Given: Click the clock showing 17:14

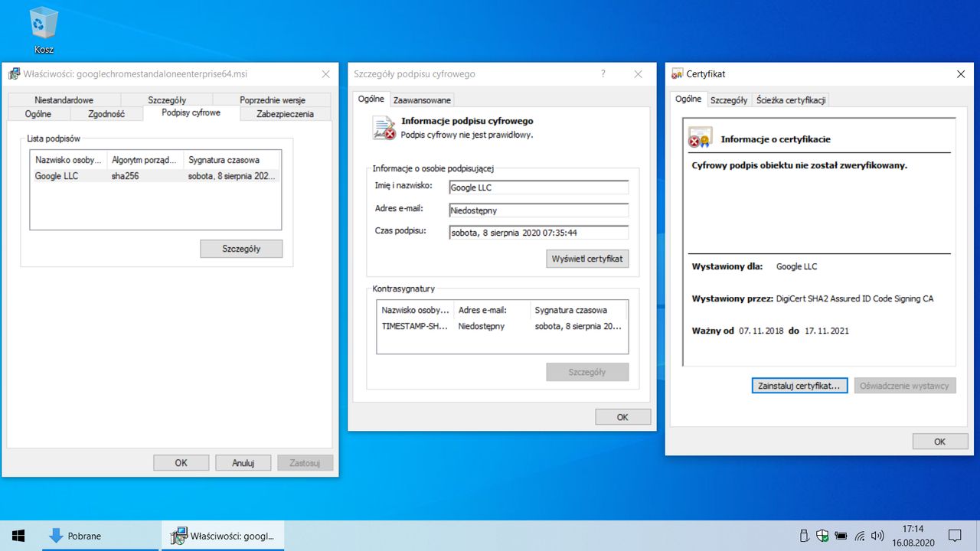Looking at the screenshot, I should click(x=913, y=530).
